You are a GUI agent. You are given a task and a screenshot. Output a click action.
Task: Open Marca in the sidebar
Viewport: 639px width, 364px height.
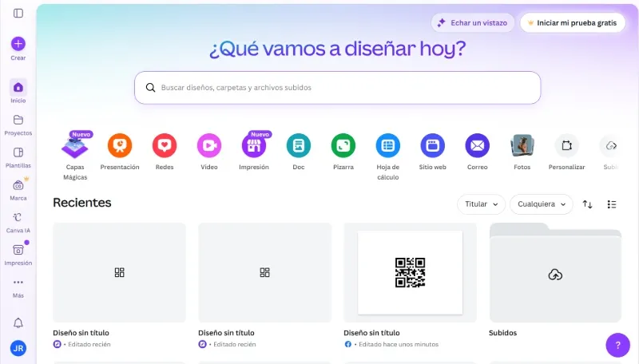point(18,190)
